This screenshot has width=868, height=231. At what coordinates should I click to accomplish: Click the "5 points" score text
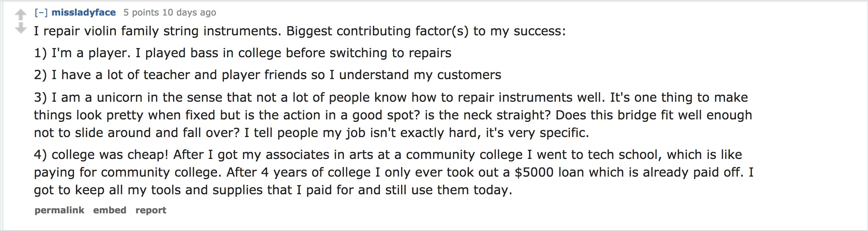click(x=141, y=12)
